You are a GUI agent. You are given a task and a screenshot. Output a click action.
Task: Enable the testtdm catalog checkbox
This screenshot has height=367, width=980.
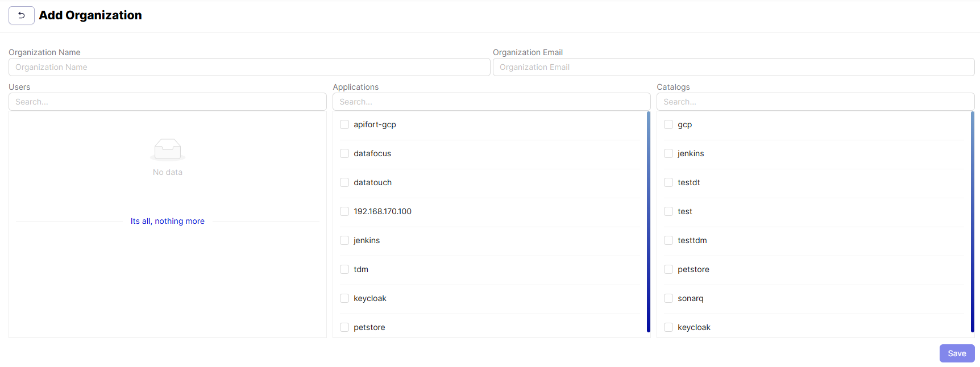click(668, 240)
